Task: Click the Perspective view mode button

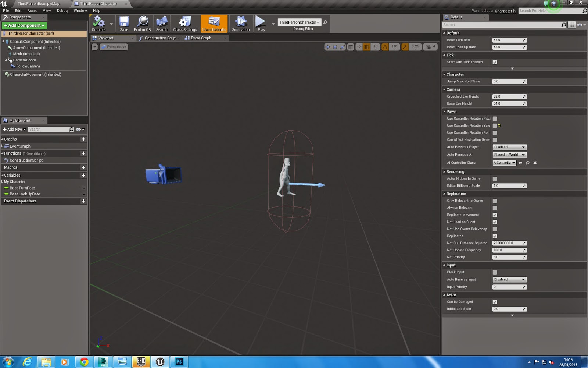Action: pos(114,47)
